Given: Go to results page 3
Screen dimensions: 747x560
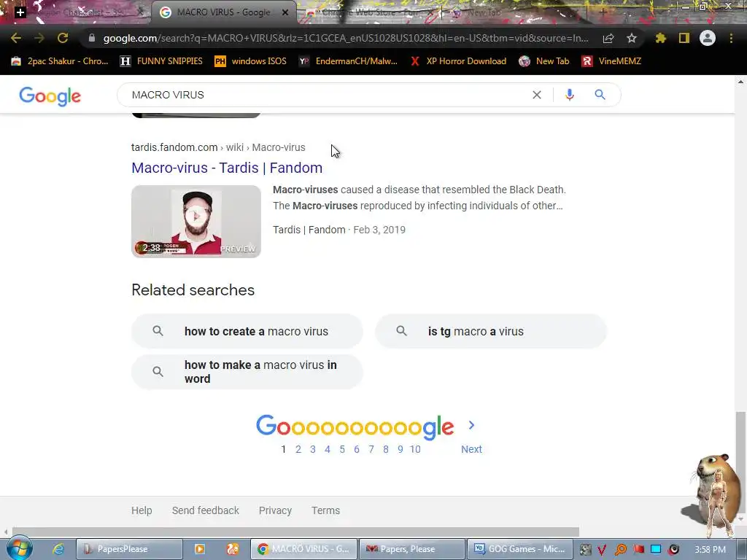Looking at the screenshot, I should click(312, 449).
